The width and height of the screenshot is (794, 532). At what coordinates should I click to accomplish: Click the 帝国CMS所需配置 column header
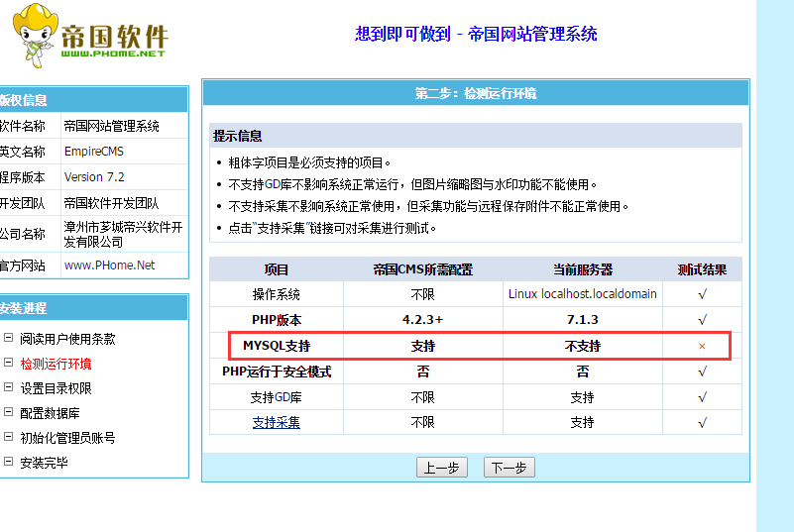[423, 269]
